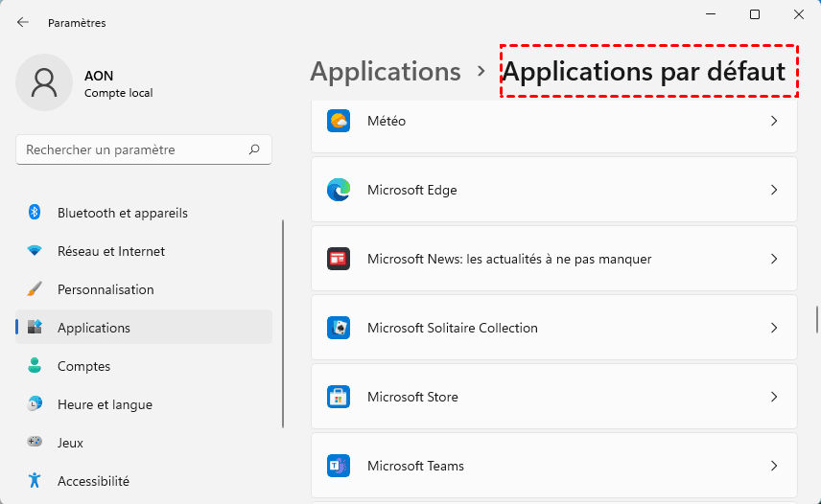
Task: Expand the Microsoft Edge entry chevron
Action: pyautogui.click(x=774, y=191)
